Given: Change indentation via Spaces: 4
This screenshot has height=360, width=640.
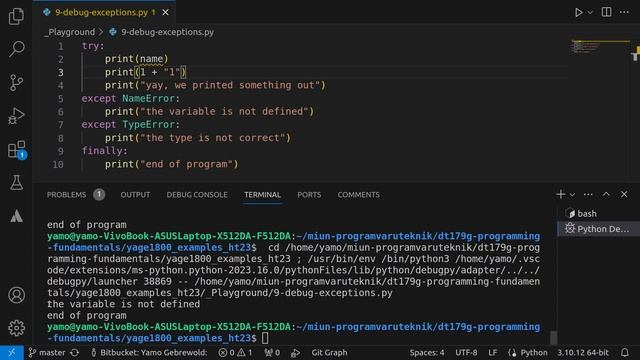Looking at the screenshot, I should 427,353.
